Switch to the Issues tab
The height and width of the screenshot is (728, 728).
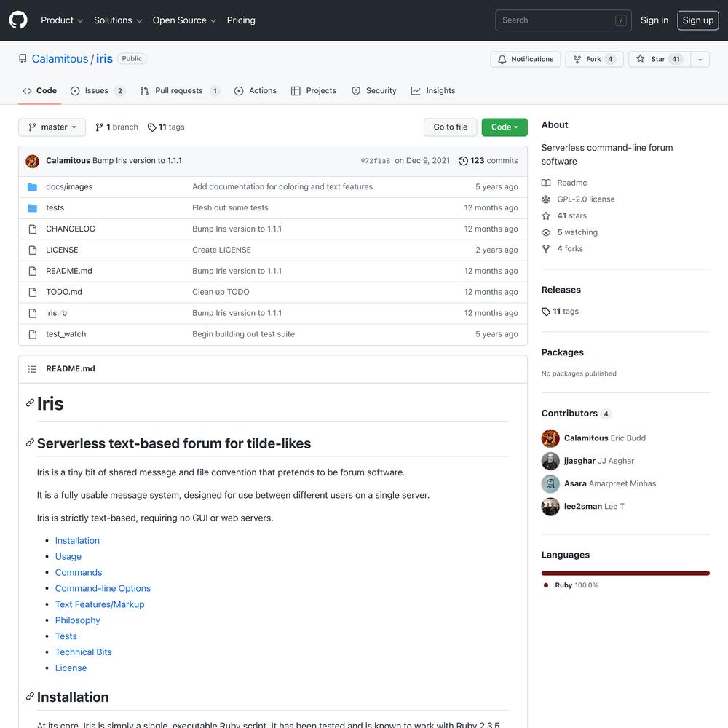pyautogui.click(x=98, y=91)
